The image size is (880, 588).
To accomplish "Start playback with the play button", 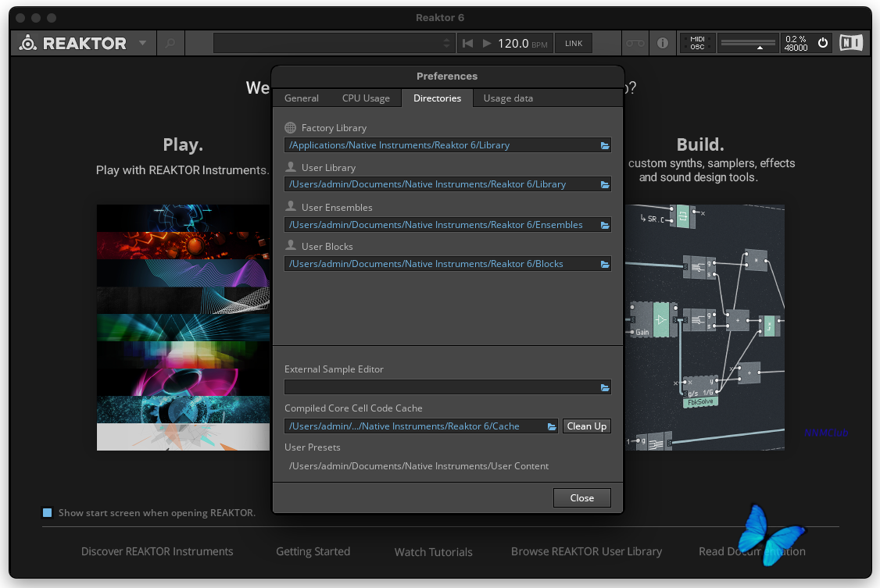I will coord(487,43).
